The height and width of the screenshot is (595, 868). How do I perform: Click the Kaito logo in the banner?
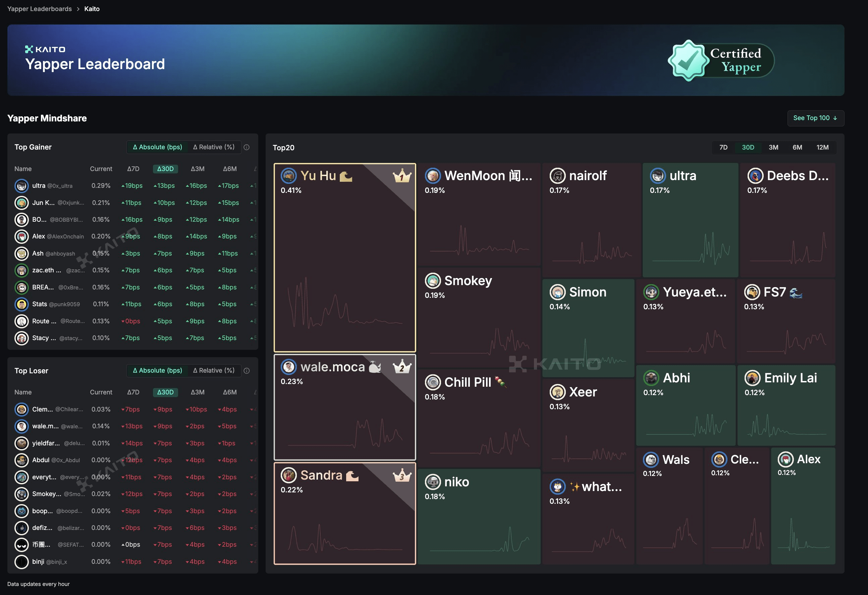[x=45, y=49]
